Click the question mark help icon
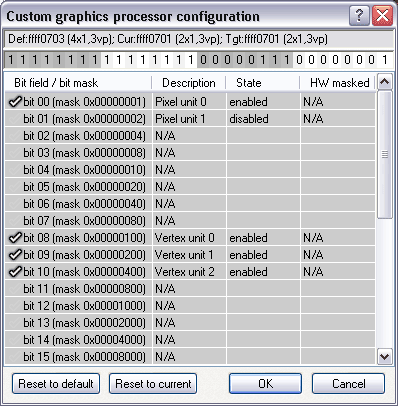Image resolution: width=398 pixels, height=406 pixels. pyautogui.click(x=359, y=16)
